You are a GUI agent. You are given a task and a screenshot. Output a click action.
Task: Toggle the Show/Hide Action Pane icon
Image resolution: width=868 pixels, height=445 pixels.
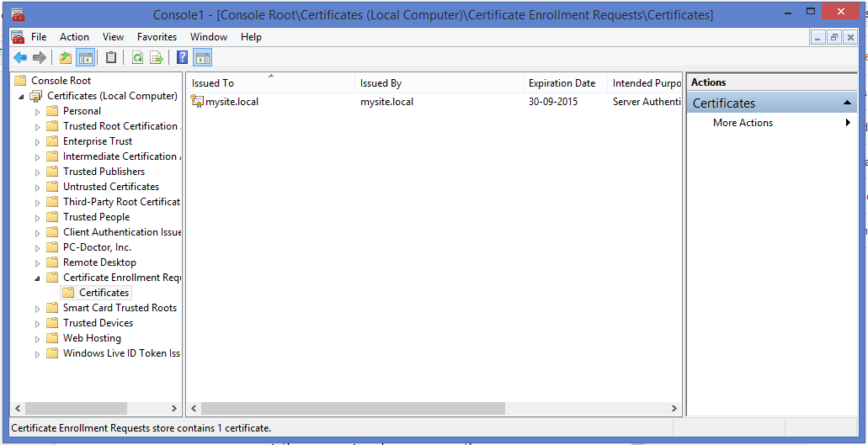click(x=203, y=57)
